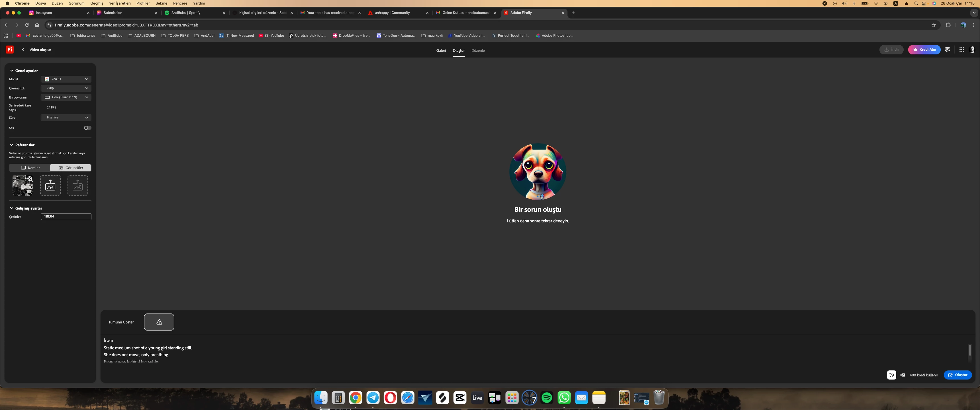Switch references to Görüntüler mode

(71, 168)
